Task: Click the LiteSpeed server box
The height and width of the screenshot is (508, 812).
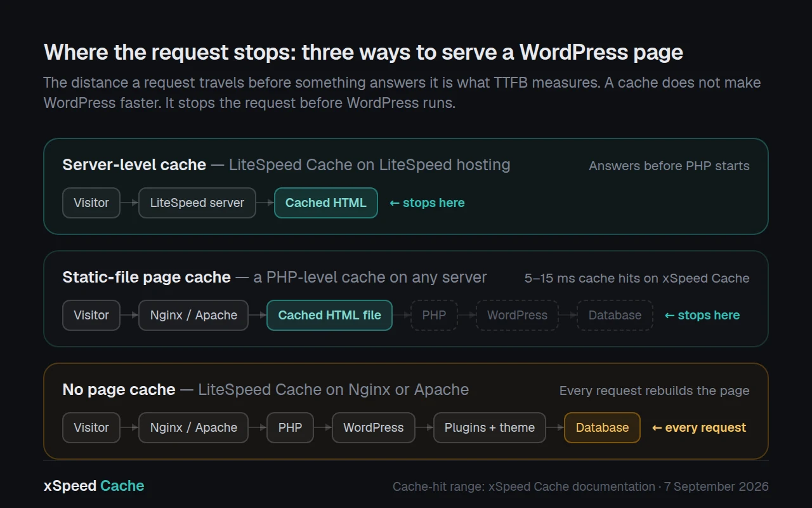Action: pyautogui.click(x=197, y=203)
